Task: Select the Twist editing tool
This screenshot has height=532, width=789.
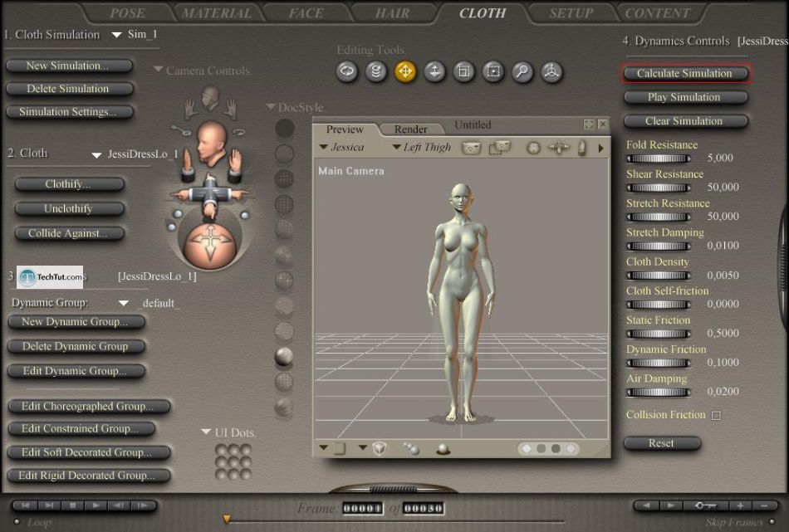Action: pyautogui.click(x=376, y=72)
